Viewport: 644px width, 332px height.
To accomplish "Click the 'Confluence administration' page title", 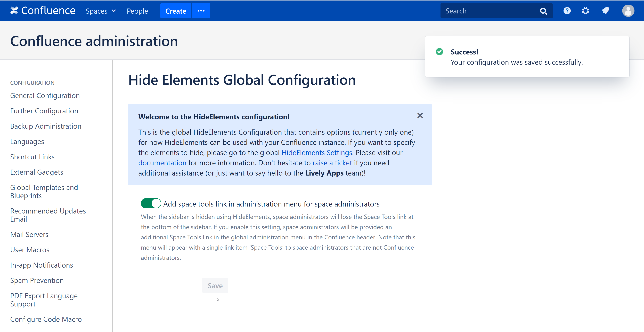I will (94, 41).
